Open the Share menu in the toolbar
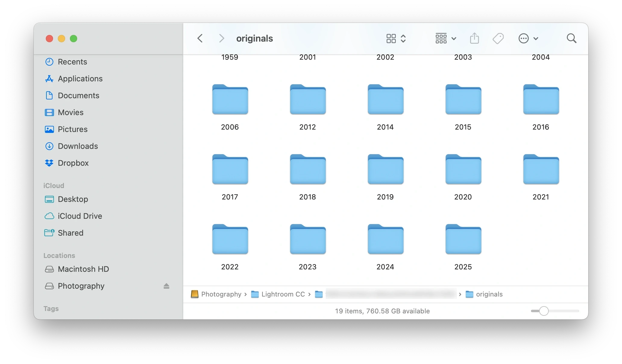Screen dimensions: 622x364 tap(474, 38)
